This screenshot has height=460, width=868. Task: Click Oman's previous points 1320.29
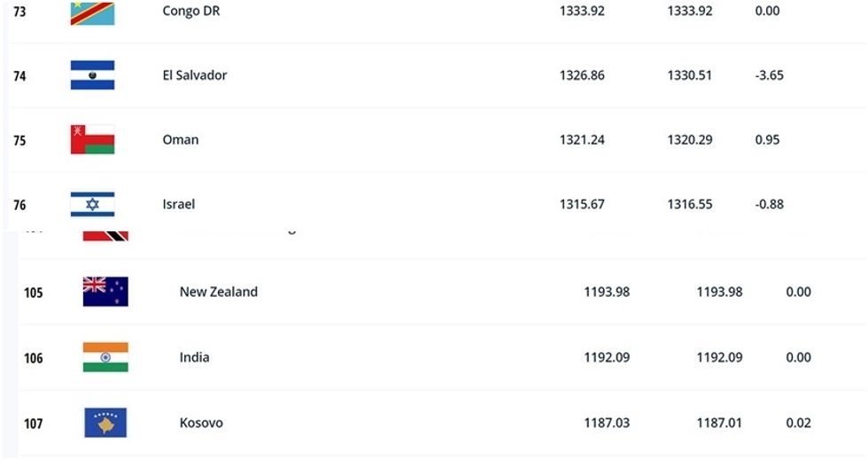tap(690, 140)
